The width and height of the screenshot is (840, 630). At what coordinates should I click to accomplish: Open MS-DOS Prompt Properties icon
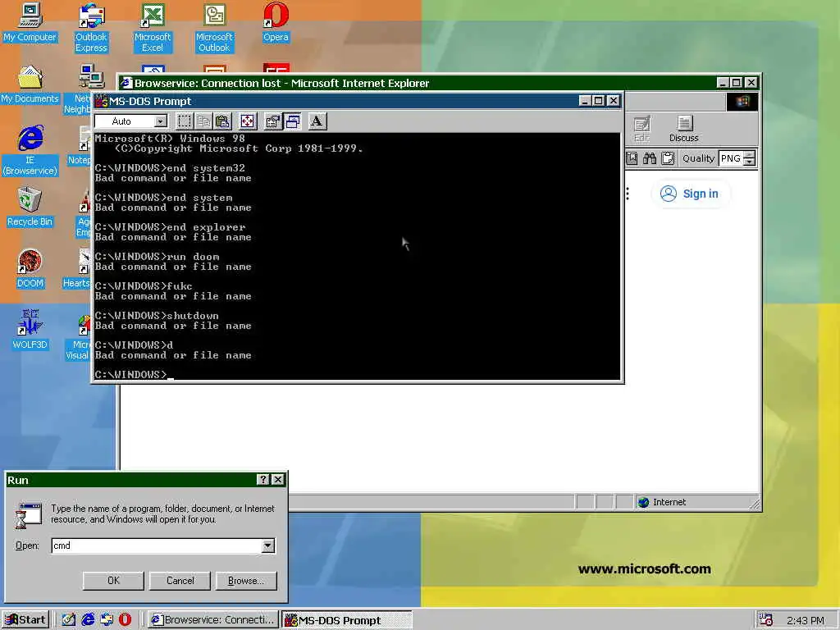pyautogui.click(x=273, y=121)
